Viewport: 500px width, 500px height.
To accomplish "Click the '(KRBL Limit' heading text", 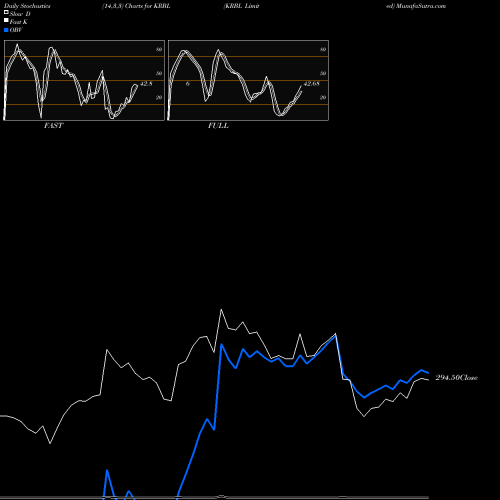I will tap(241, 6).
